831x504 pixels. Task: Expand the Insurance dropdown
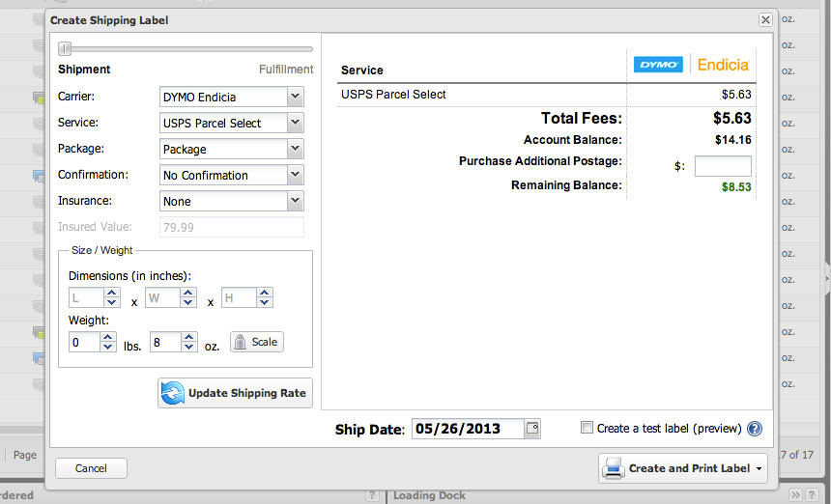[x=231, y=201]
